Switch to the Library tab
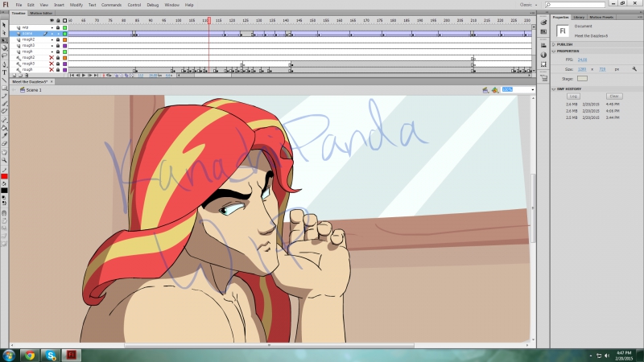 pyautogui.click(x=579, y=17)
